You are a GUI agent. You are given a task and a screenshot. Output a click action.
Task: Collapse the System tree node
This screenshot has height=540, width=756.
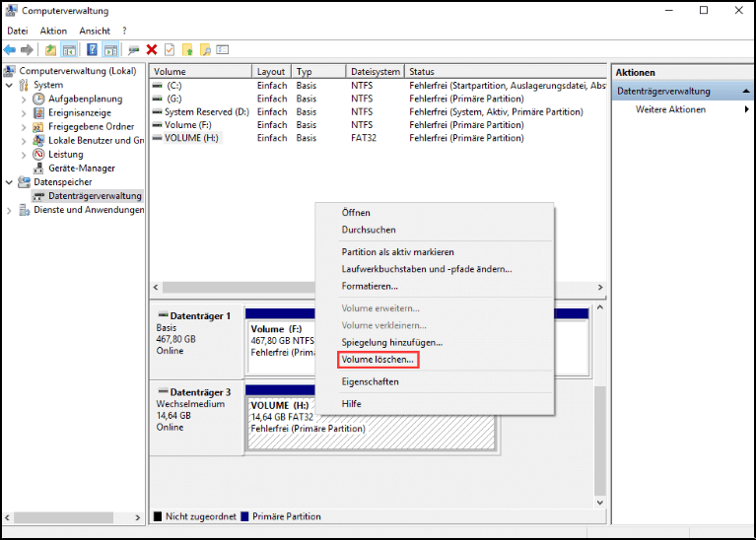tap(9, 86)
